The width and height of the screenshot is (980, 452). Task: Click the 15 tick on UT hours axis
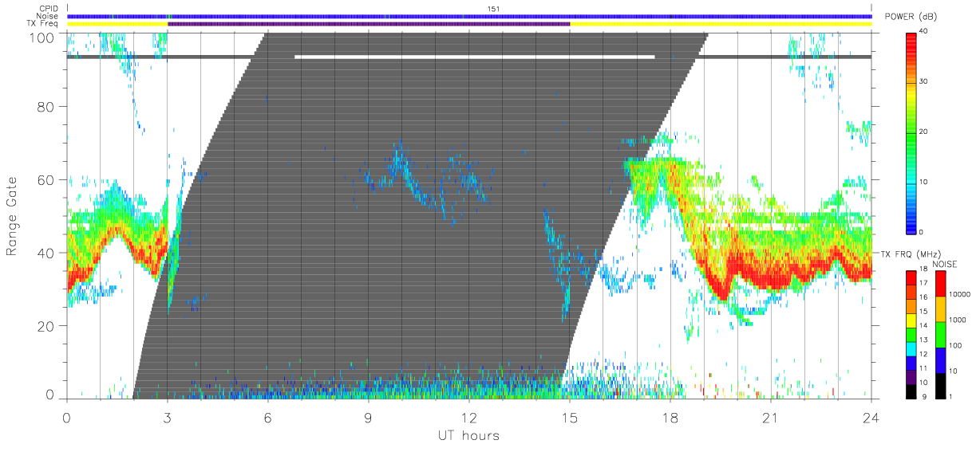[569, 417]
